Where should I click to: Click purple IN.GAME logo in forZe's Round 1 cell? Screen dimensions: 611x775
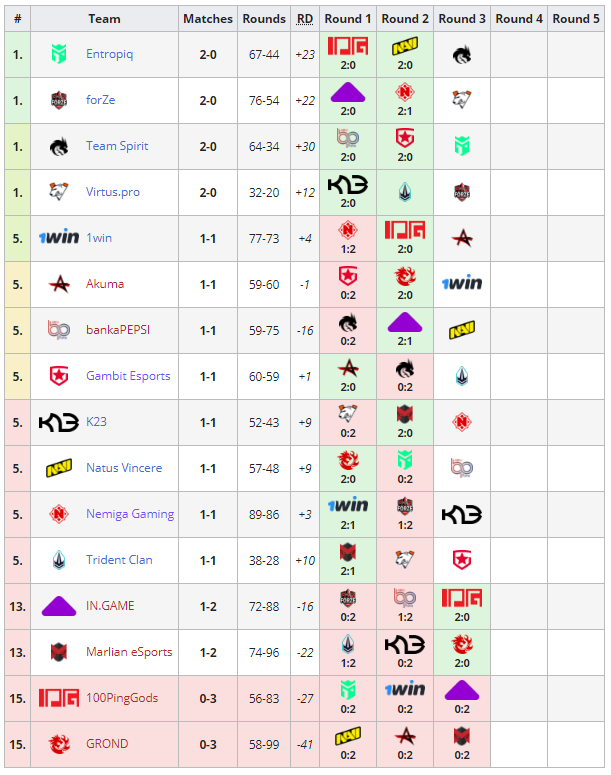(348, 92)
